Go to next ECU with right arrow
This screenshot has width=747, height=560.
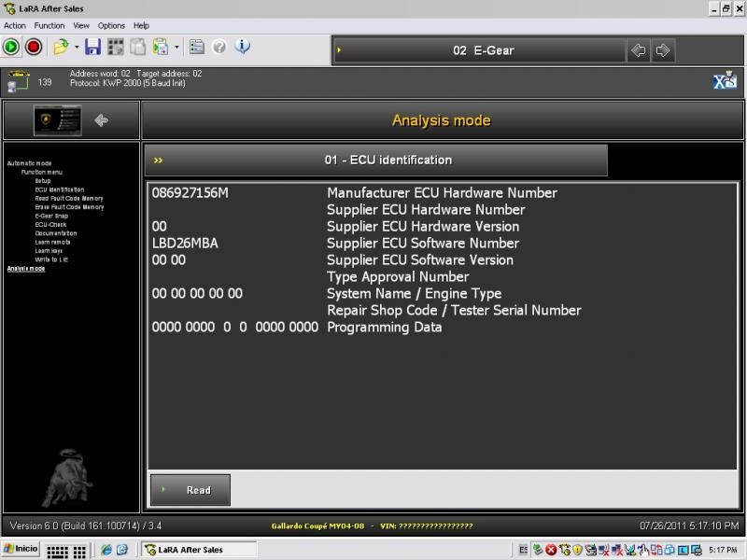click(x=663, y=50)
